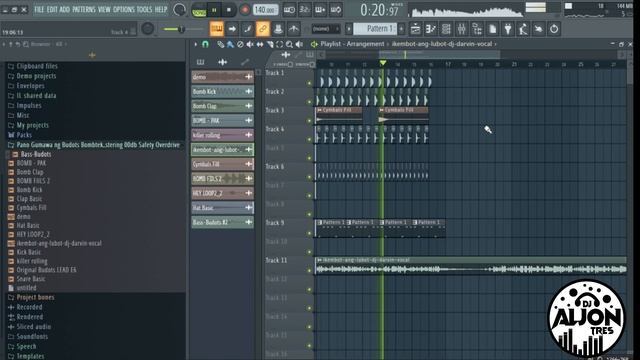Enable the magnet snap icon in the playlist toolbar
The height and width of the screenshot is (360, 640).
[205, 44]
